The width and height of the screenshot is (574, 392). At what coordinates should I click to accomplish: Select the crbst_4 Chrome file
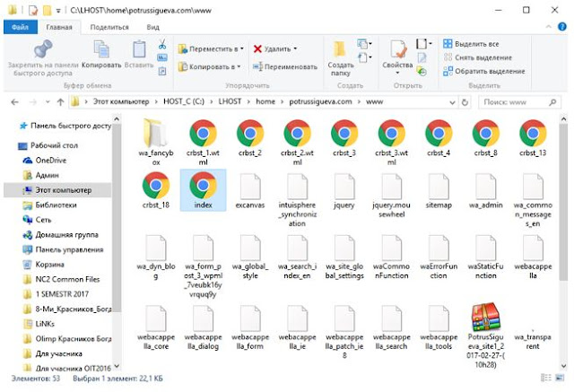[439, 138]
